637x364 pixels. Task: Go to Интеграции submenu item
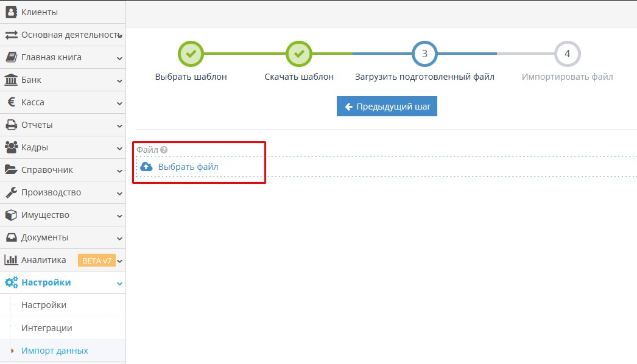click(x=46, y=328)
